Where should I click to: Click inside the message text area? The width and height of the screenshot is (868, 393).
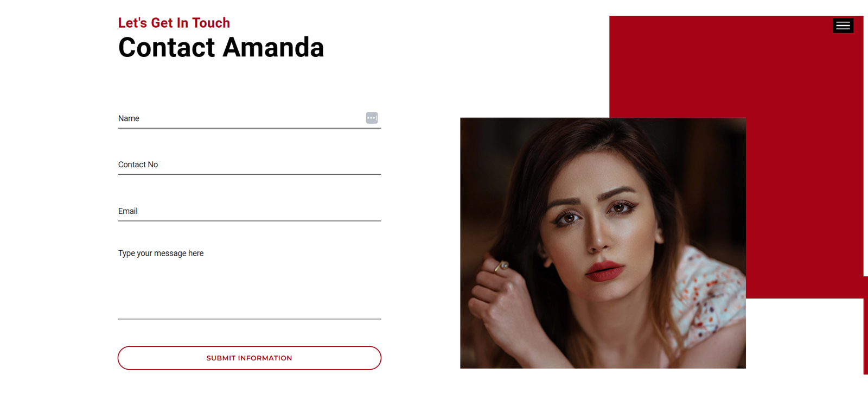(x=250, y=282)
